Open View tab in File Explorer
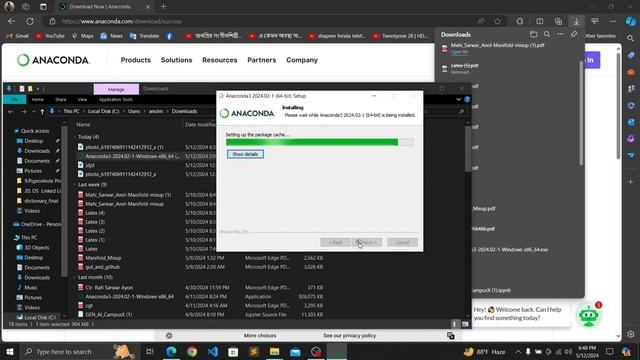The height and width of the screenshot is (360, 640). [x=82, y=99]
